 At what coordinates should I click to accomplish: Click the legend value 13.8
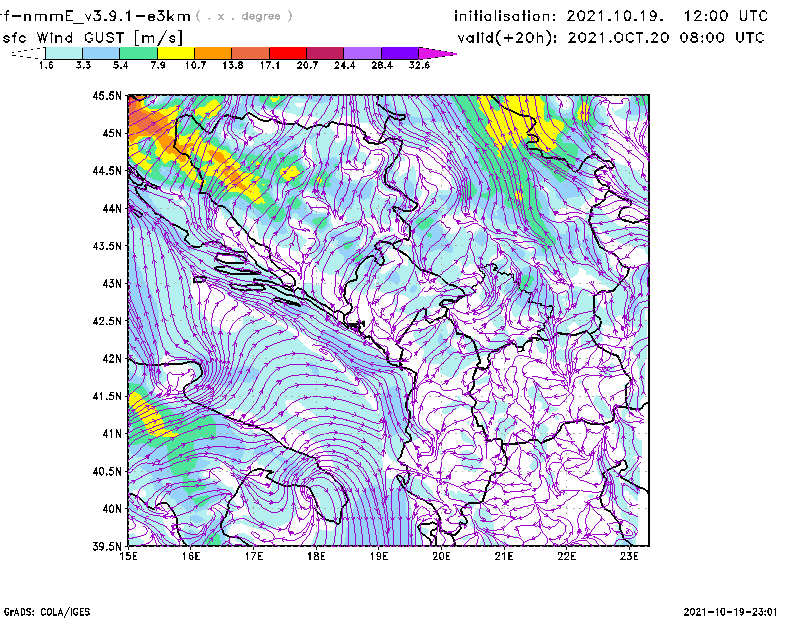coord(233,65)
